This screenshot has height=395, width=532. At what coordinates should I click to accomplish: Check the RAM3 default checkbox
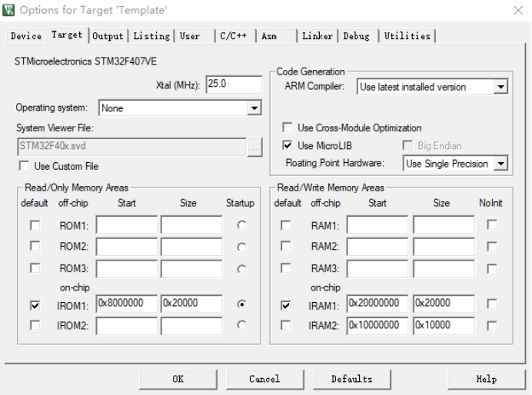click(286, 268)
